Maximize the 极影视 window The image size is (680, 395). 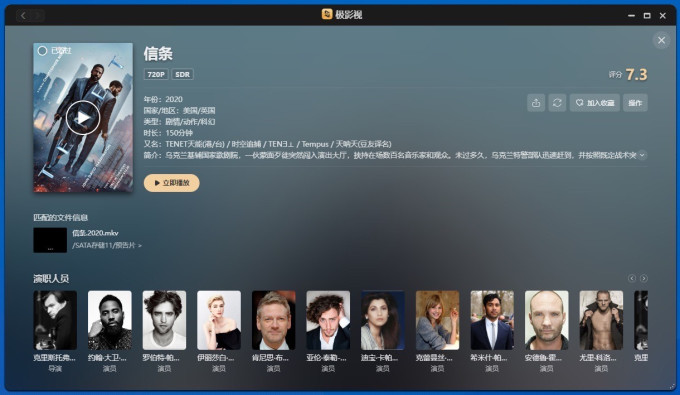pos(647,16)
